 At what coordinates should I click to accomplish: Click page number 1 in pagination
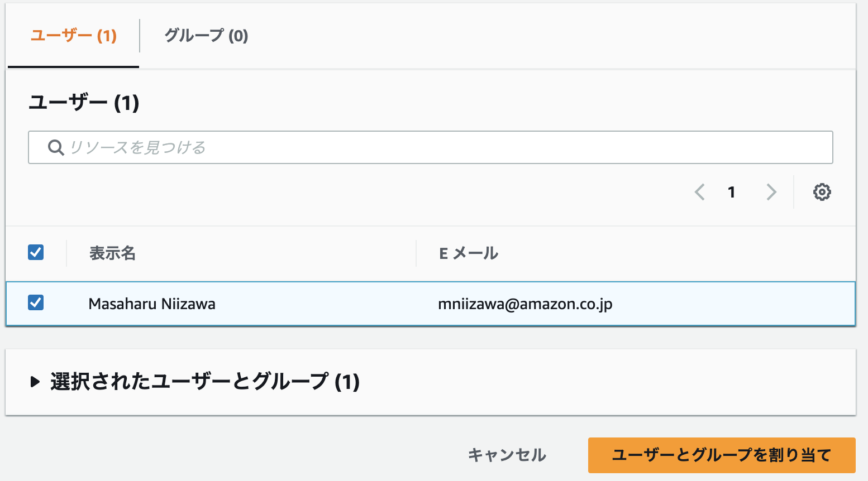(731, 192)
